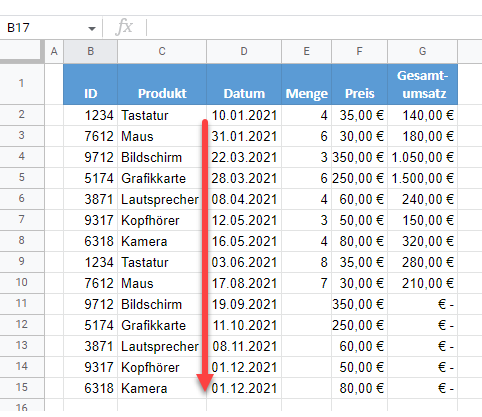Select column E header
The width and height of the screenshot is (482, 417).
click(x=306, y=51)
